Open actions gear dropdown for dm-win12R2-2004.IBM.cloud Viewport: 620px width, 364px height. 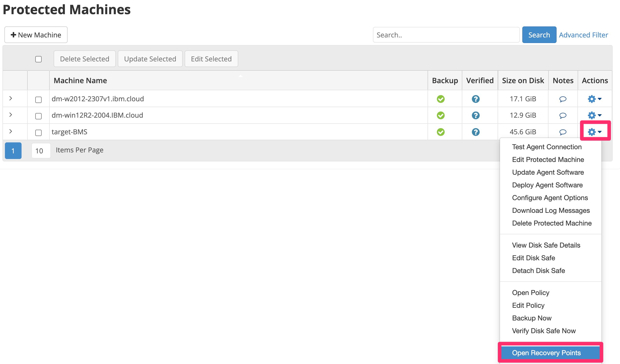point(595,115)
